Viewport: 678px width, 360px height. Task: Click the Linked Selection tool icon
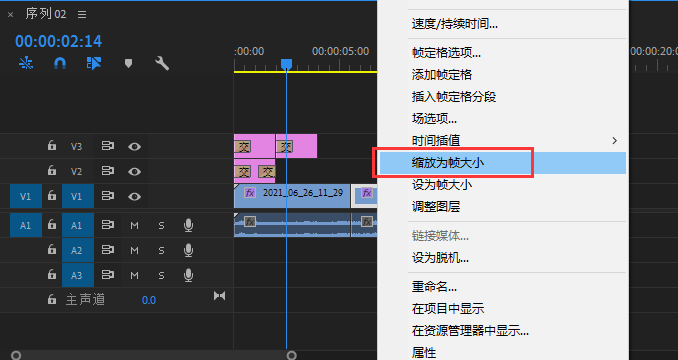pyautogui.click(x=94, y=64)
